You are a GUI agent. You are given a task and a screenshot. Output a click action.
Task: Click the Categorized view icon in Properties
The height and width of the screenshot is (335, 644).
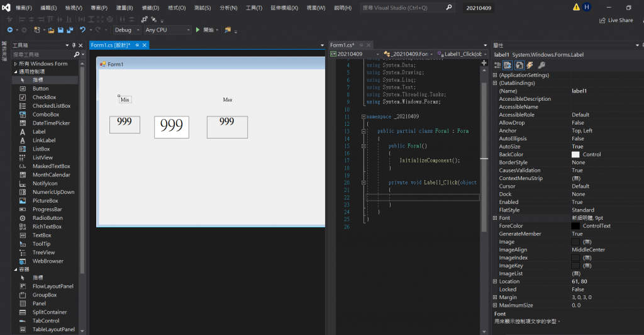[x=497, y=65]
